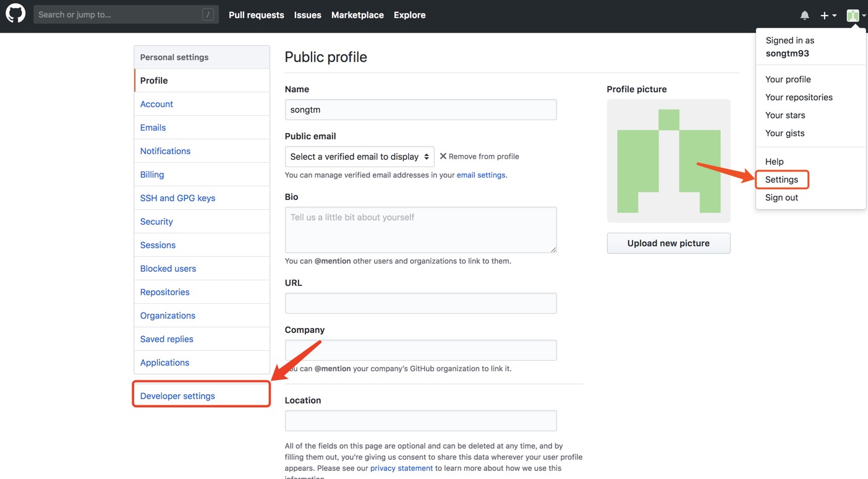Image resolution: width=868 pixels, height=479 pixels.
Task: Click the Company input field
Action: [x=420, y=350]
